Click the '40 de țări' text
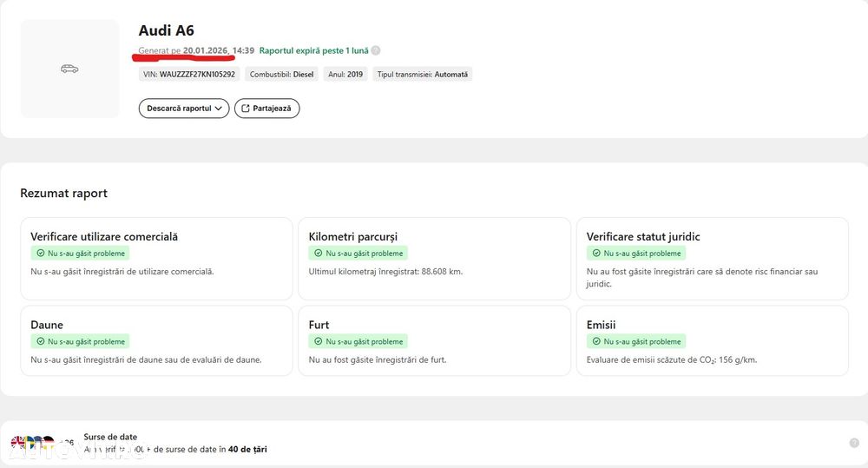The width and height of the screenshot is (868, 468). click(x=247, y=449)
